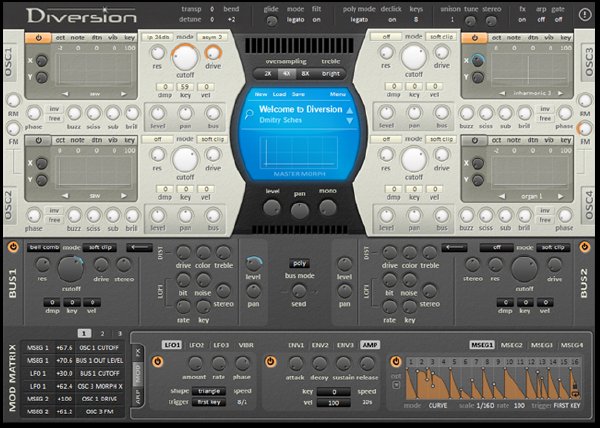Image resolution: width=600 pixels, height=428 pixels.
Task: Click the FM knob beside OSC3
Action: (584, 128)
